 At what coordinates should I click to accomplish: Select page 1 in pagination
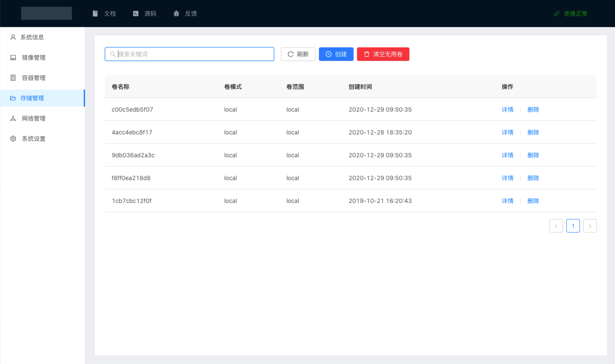573,226
